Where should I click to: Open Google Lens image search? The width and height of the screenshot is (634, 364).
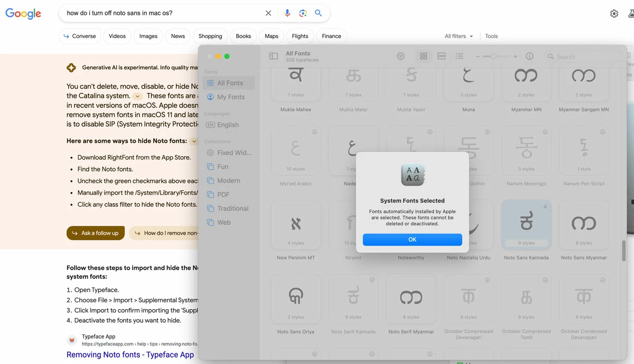303,13
